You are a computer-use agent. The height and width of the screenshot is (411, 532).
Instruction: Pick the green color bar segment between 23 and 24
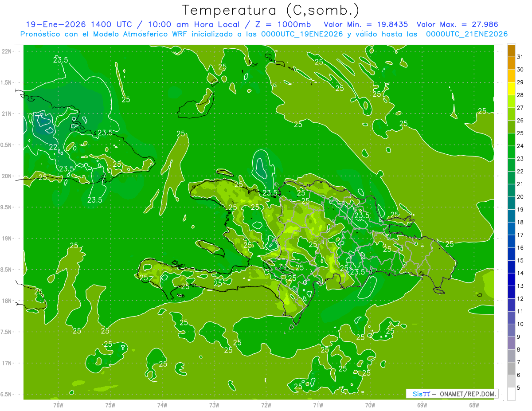click(511, 153)
